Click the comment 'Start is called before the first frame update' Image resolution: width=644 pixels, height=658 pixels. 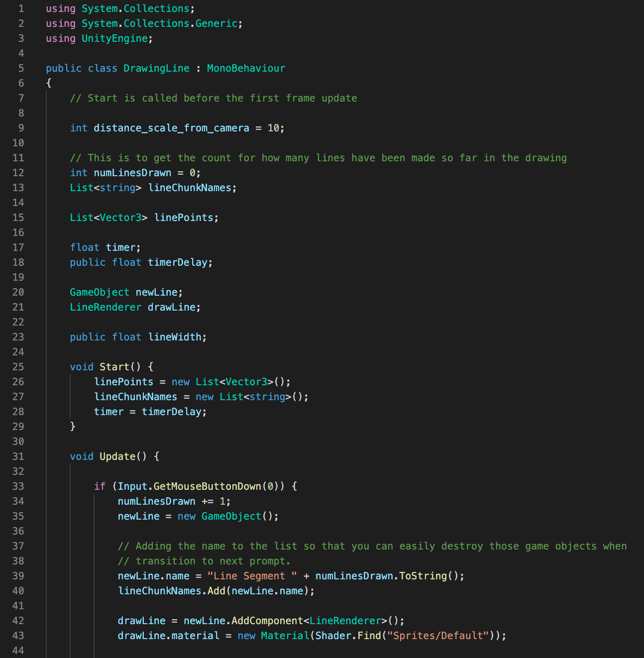point(214,98)
